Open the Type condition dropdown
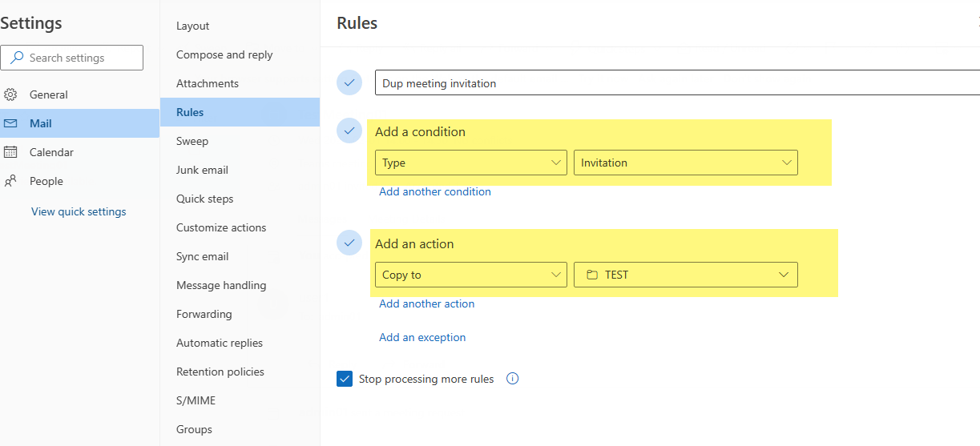The image size is (980, 446). [x=470, y=163]
